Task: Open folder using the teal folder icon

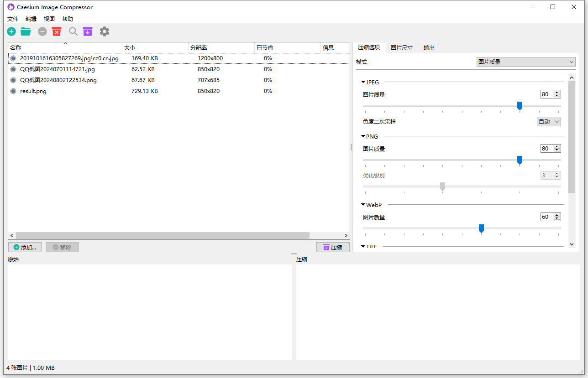Action: coord(26,31)
